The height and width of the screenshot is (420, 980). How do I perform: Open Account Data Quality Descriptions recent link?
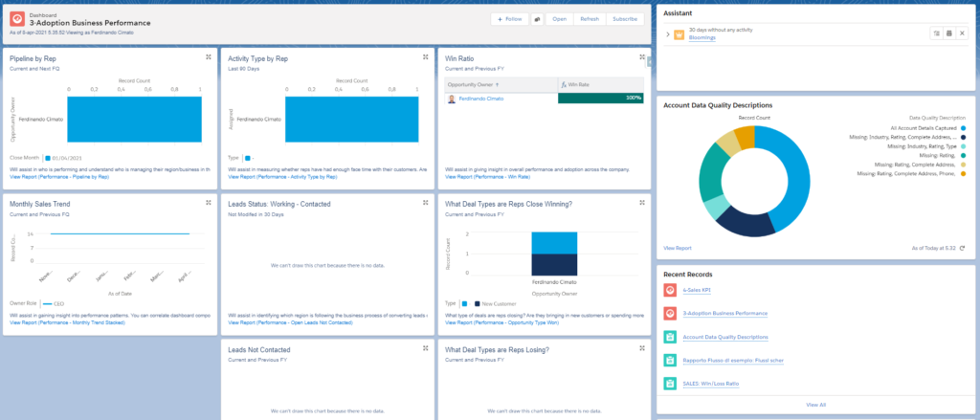[725, 337]
